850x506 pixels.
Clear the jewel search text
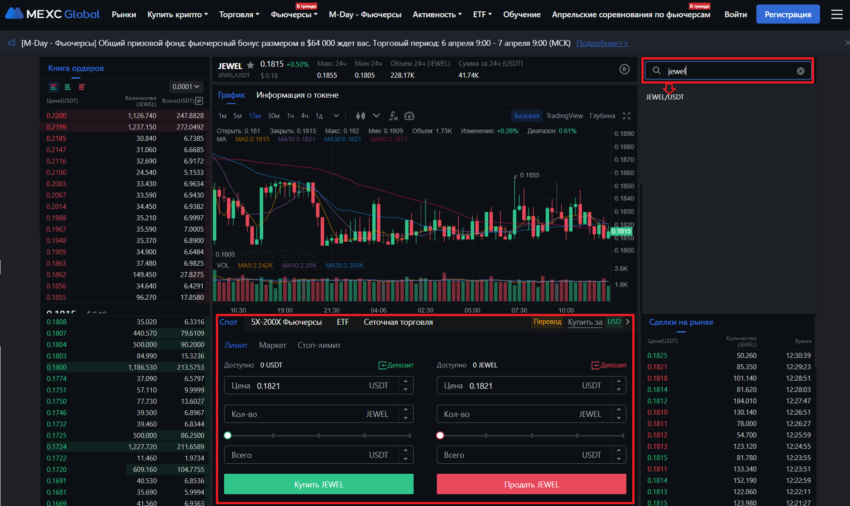click(801, 71)
